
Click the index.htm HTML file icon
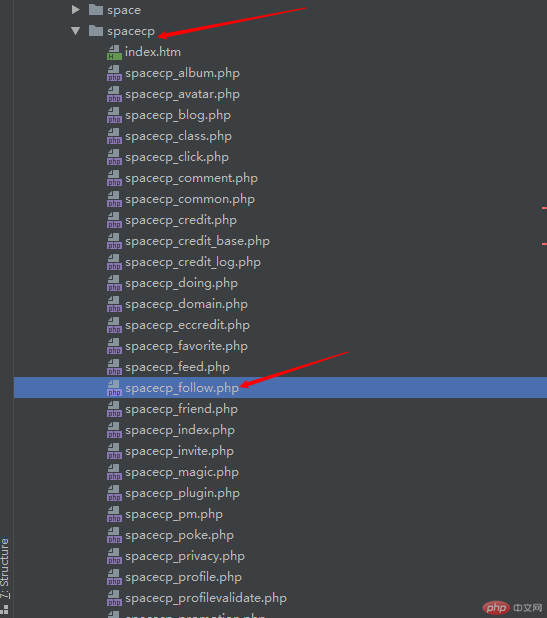click(x=114, y=52)
